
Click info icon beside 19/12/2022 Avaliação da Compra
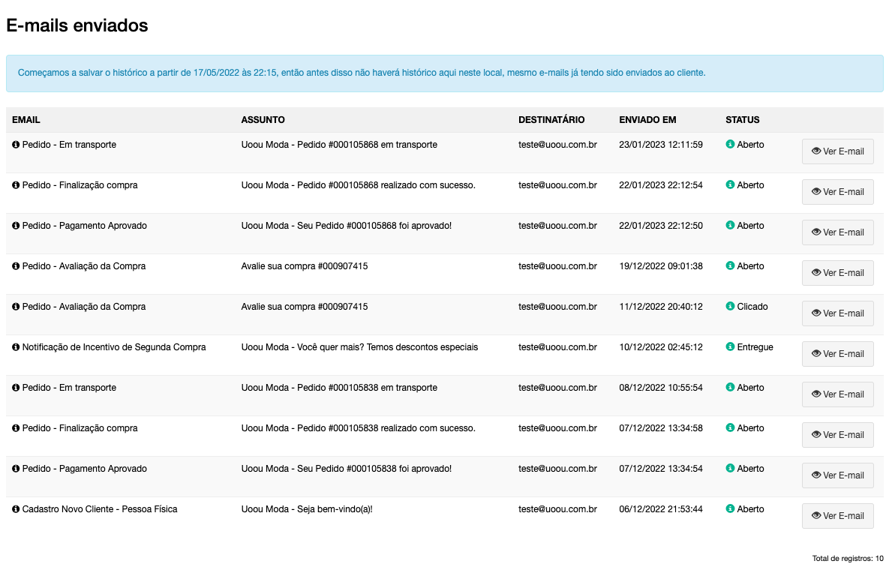16,266
